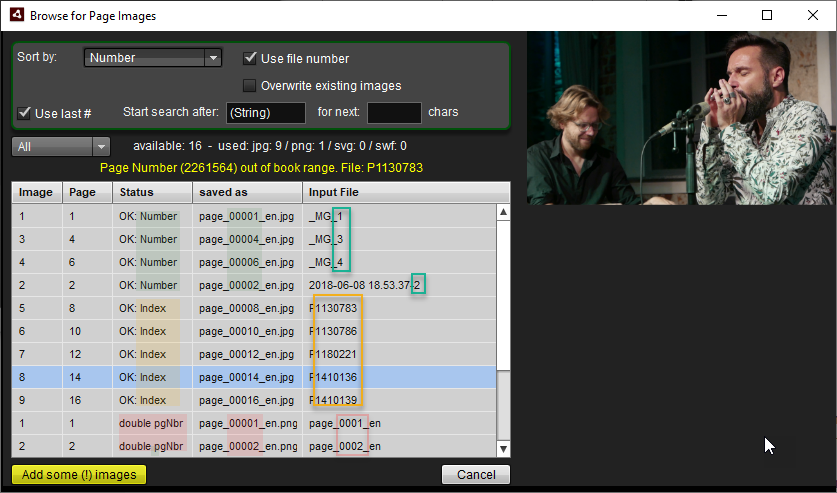837x493 pixels.
Task: Open the Sort by Number dropdown
Action: click(x=153, y=58)
